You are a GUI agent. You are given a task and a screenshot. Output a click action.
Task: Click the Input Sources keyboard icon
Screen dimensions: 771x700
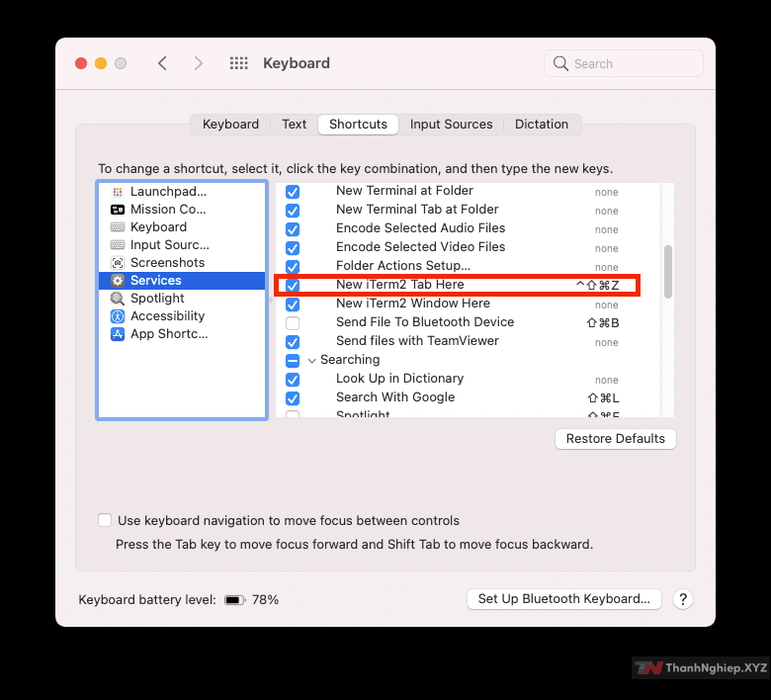click(117, 245)
